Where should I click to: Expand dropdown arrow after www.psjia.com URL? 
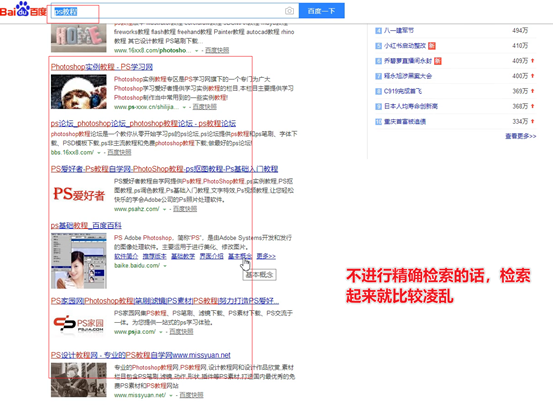point(161,332)
